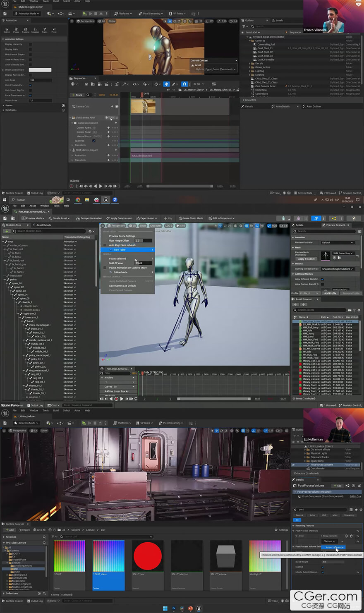Viewport: 364px width, 613px height.
Task: Switch to the Asset Details tab
Action: click(x=43, y=225)
